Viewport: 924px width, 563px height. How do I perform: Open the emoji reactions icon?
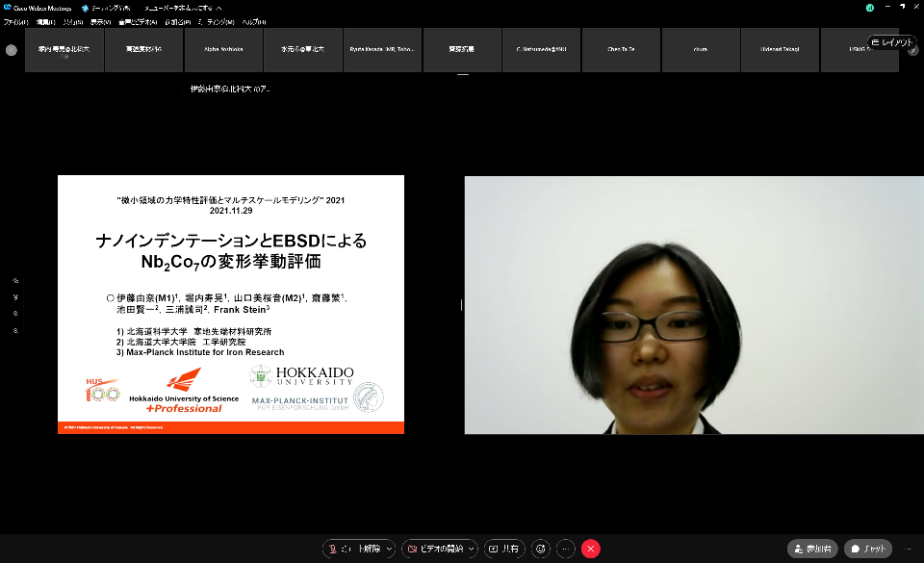click(541, 549)
